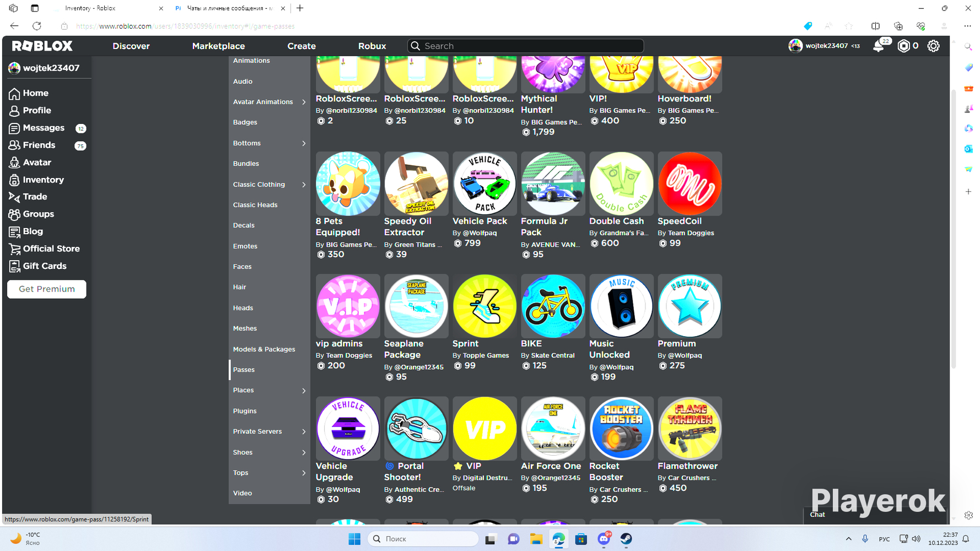Go back in the browser

point(14,26)
